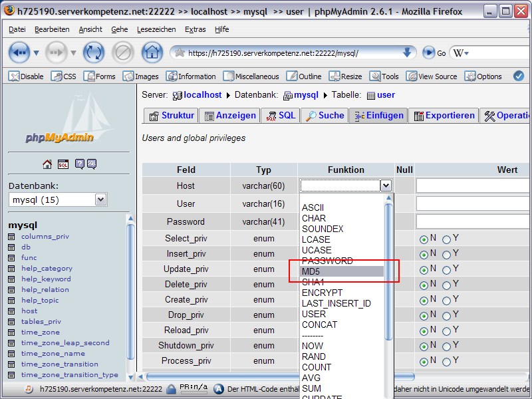The height and width of the screenshot is (399, 532).
Task: Click the blue checkmark validation icon
Action: (519, 76)
